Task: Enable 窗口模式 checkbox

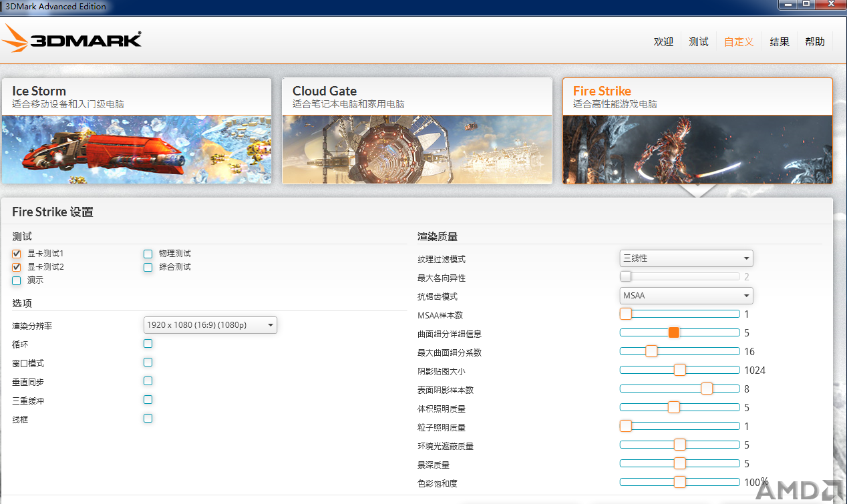Action: pos(148,362)
